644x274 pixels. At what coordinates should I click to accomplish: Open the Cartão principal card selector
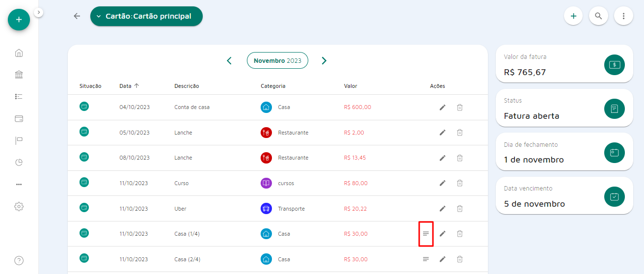click(x=146, y=16)
